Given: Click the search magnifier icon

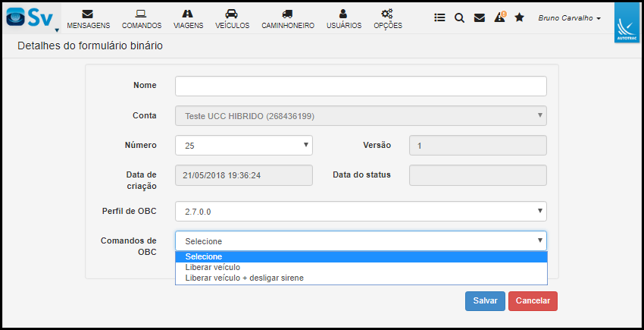Looking at the screenshot, I should pos(459,17).
